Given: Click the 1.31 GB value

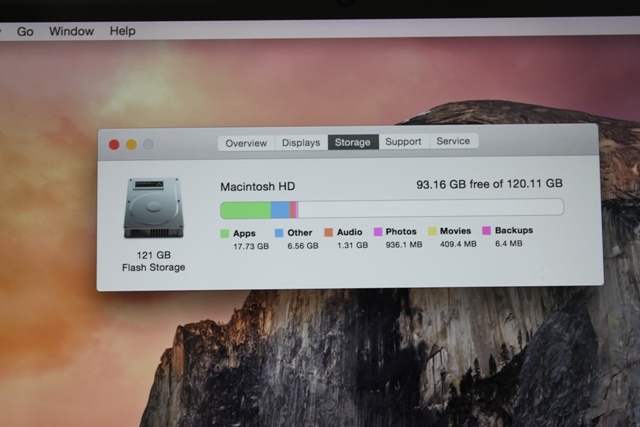Looking at the screenshot, I should point(353,245).
